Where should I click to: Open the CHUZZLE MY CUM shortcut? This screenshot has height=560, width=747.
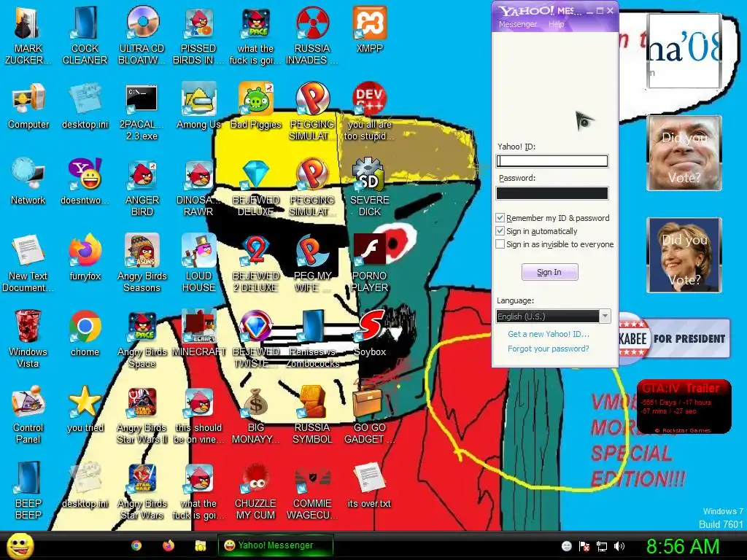click(x=256, y=478)
